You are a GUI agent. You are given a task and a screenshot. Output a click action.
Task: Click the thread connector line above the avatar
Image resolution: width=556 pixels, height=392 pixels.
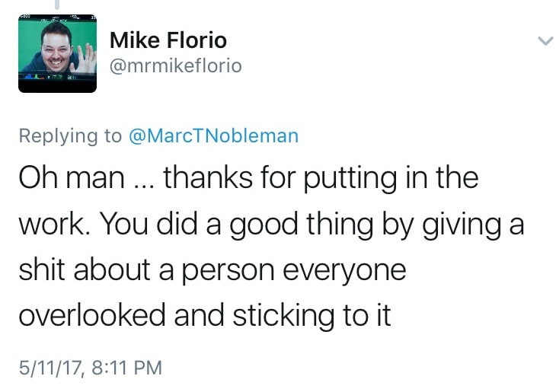tap(57, 6)
